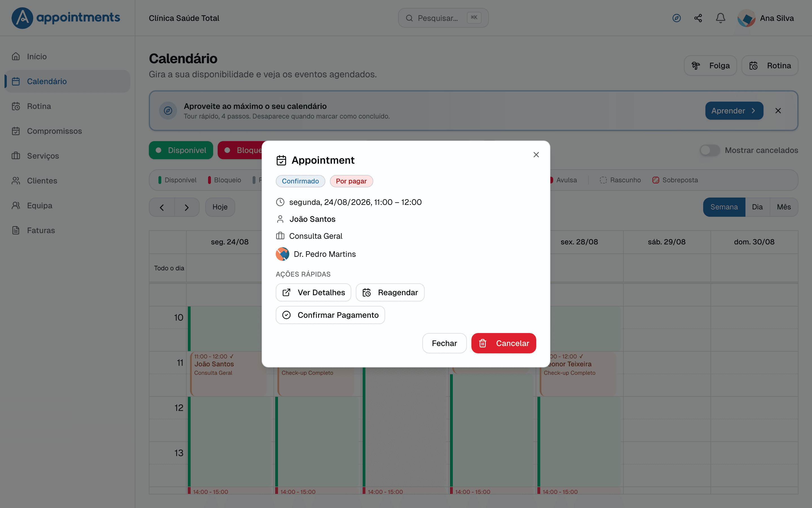
Task: Click the check-circle icon in Confirmar Pagamento
Action: [286, 315]
